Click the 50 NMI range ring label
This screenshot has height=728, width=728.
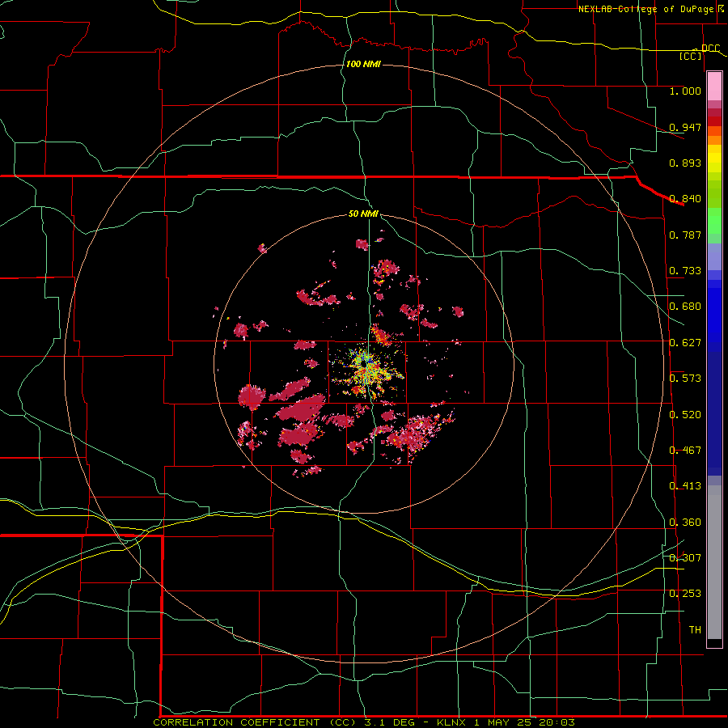pyautogui.click(x=363, y=214)
